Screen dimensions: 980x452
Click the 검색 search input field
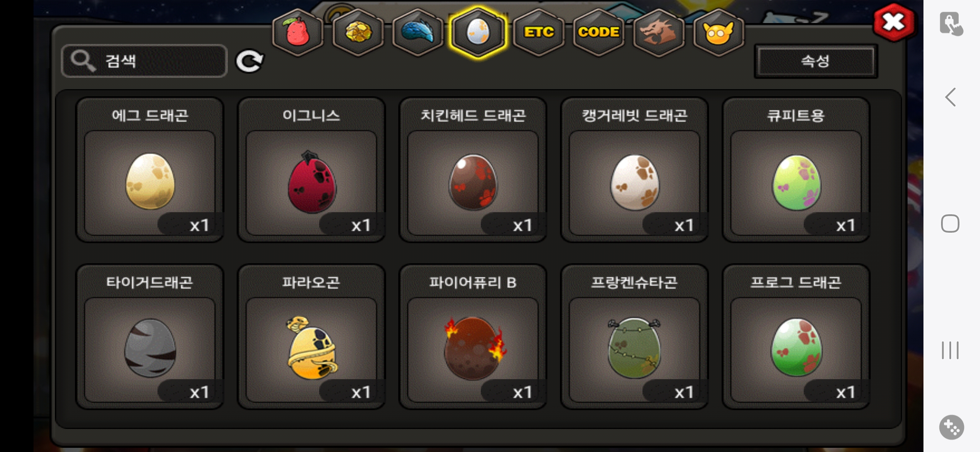(x=144, y=61)
